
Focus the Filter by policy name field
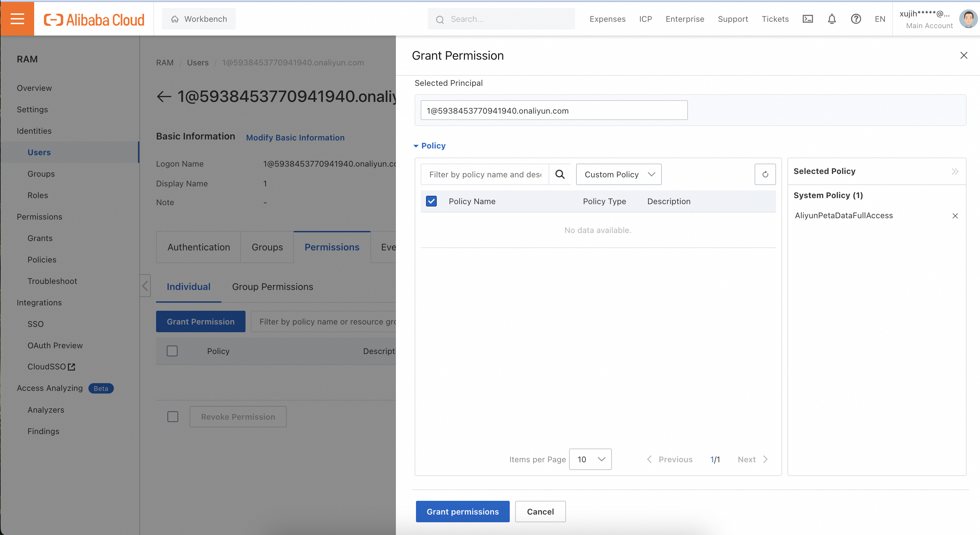click(x=485, y=174)
